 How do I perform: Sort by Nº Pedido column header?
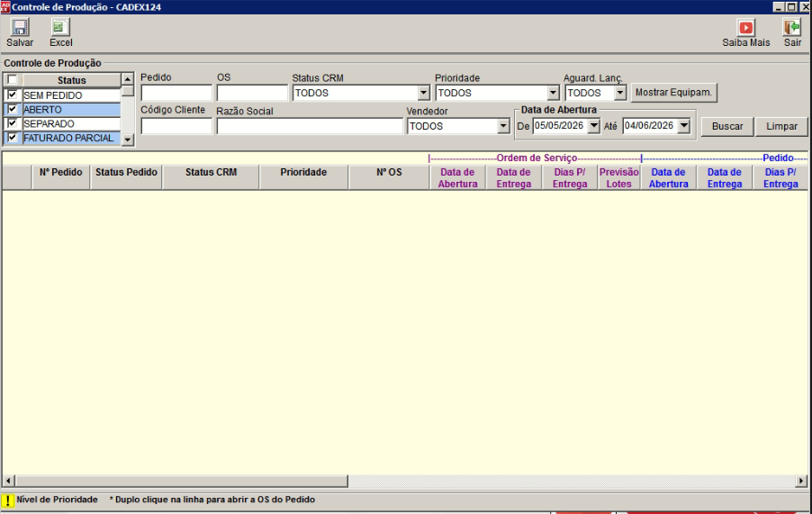coord(61,177)
